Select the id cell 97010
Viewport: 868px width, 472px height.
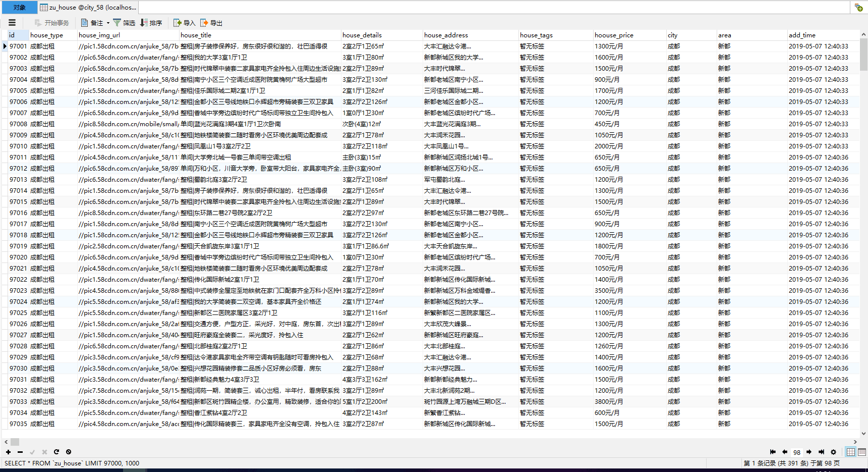(x=18, y=146)
